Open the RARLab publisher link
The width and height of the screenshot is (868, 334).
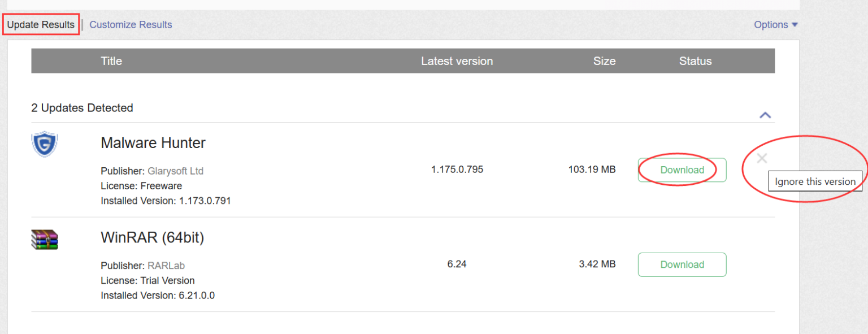point(166,266)
